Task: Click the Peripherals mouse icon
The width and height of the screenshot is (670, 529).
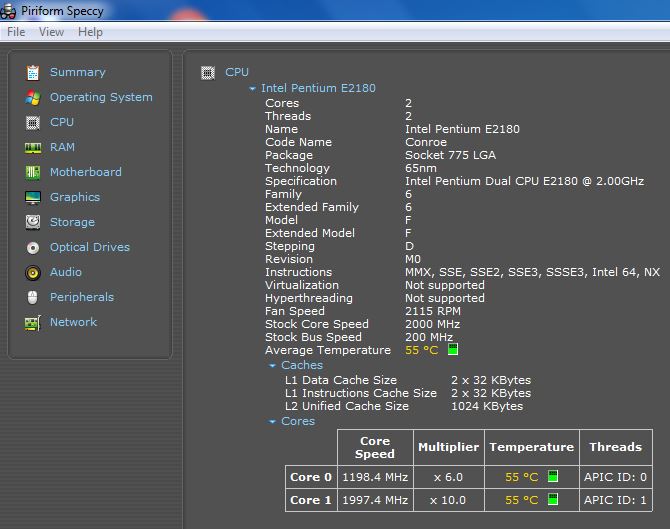Action: pyautogui.click(x=32, y=297)
